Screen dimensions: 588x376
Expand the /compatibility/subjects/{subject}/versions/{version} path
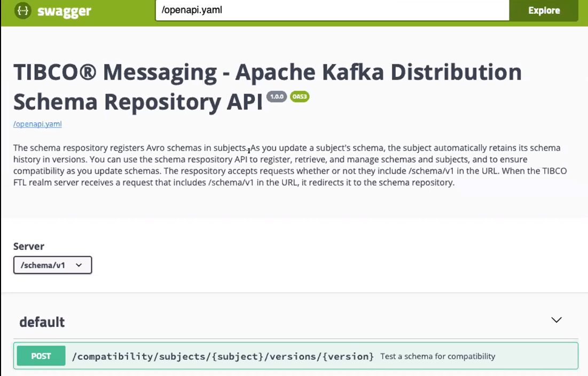pyautogui.click(x=223, y=356)
